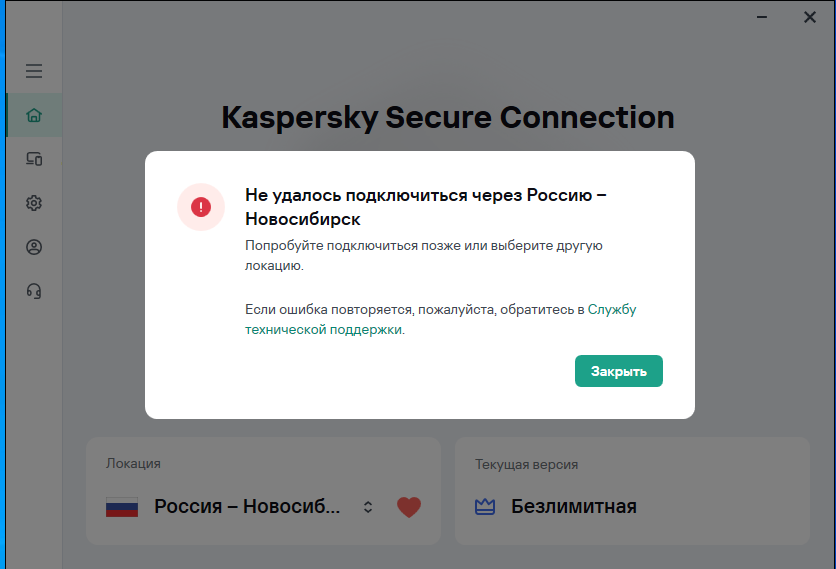
Task: Open the settings gear in sidebar
Action: [34, 203]
